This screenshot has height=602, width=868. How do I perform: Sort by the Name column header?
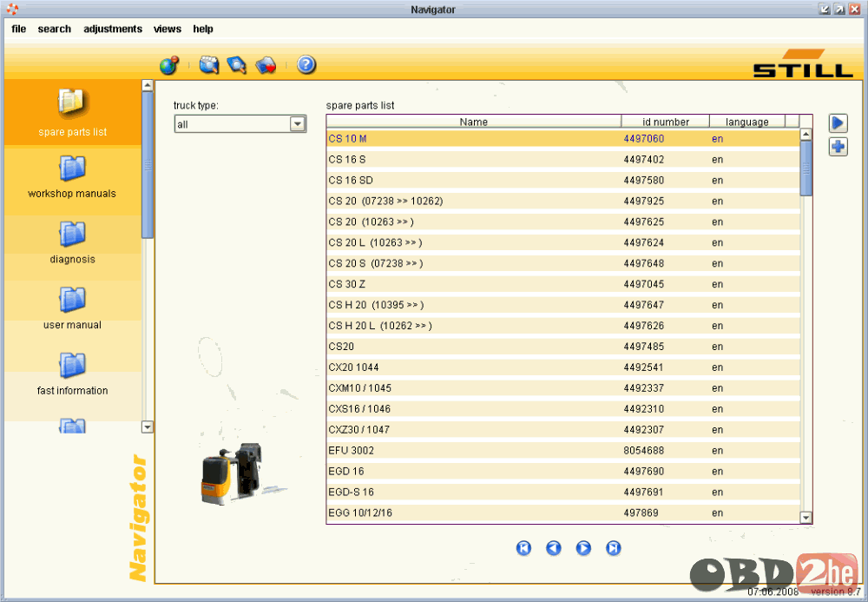474,122
